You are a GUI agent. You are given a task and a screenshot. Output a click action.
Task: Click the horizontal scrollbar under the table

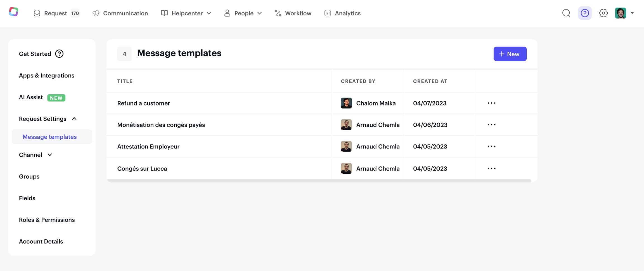(x=319, y=181)
